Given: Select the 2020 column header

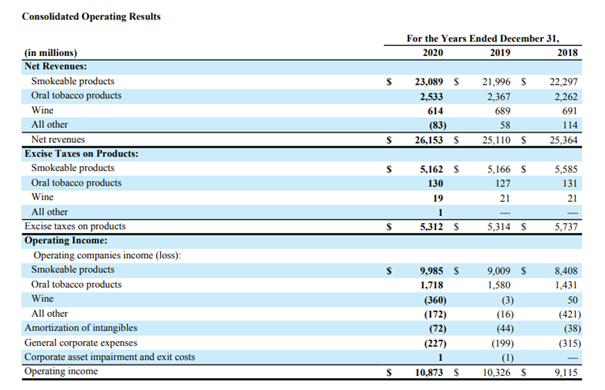Looking at the screenshot, I should tap(433, 52).
